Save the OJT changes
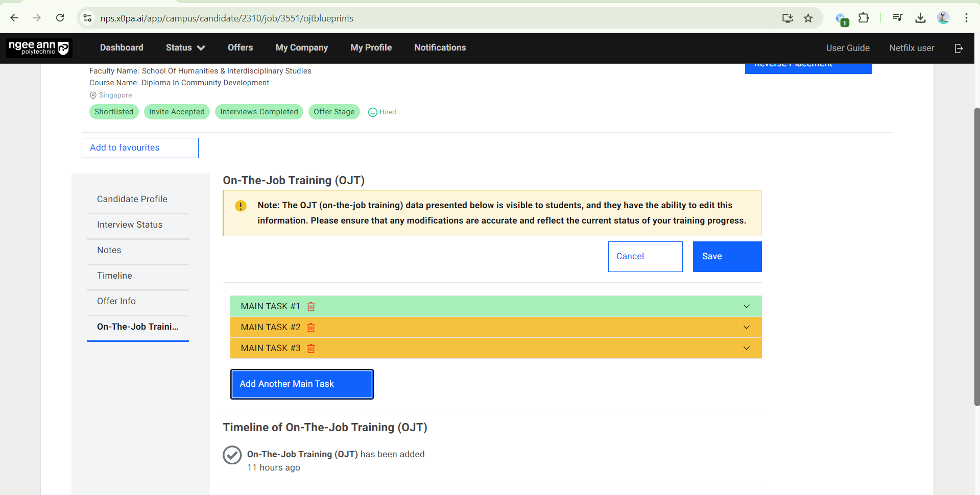 point(727,256)
